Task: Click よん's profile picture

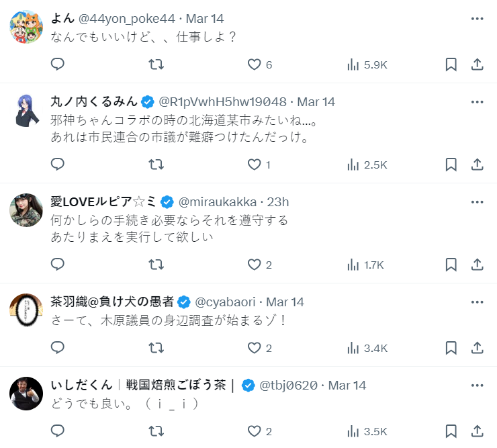Action: click(x=27, y=27)
